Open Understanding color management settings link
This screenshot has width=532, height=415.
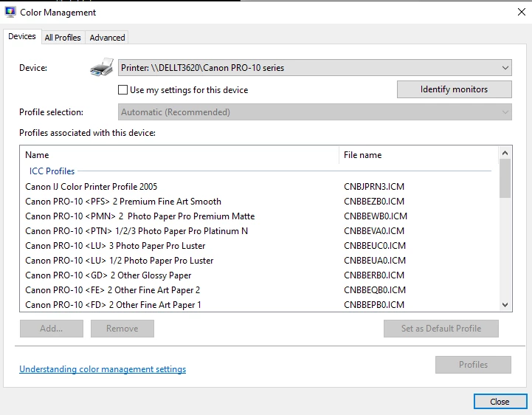point(103,369)
